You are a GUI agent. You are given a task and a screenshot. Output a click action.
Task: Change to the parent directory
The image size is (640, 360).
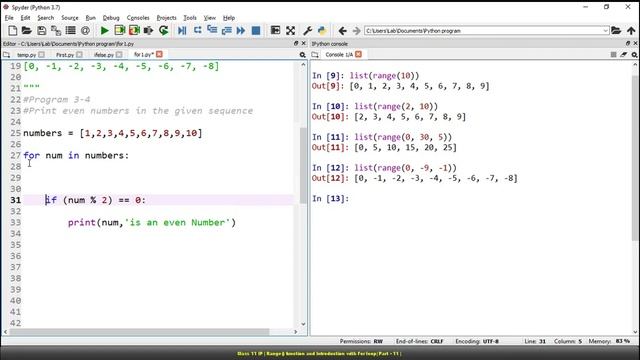point(631,31)
